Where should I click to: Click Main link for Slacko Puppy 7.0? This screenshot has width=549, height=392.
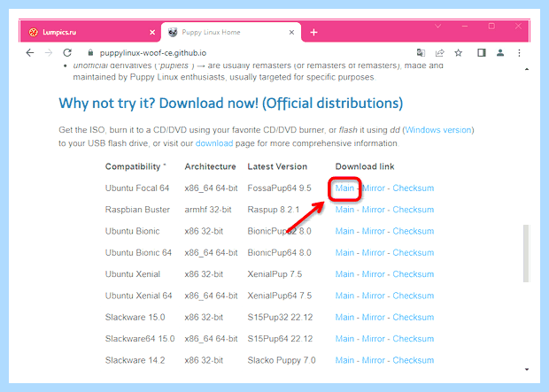[344, 360]
